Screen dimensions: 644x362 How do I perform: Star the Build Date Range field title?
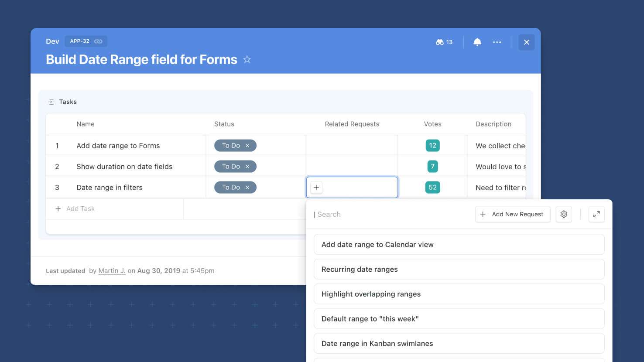pyautogui.click(x=247, y=59)
